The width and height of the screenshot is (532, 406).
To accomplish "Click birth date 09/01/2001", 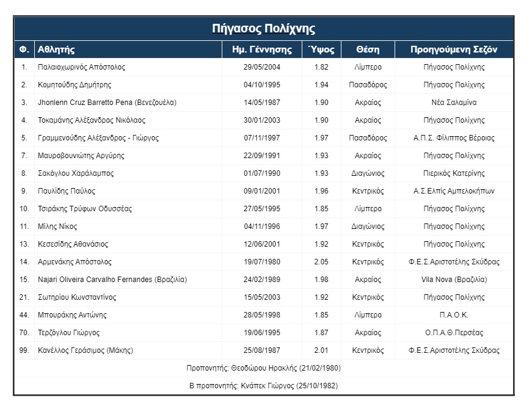I will [261, 191].
